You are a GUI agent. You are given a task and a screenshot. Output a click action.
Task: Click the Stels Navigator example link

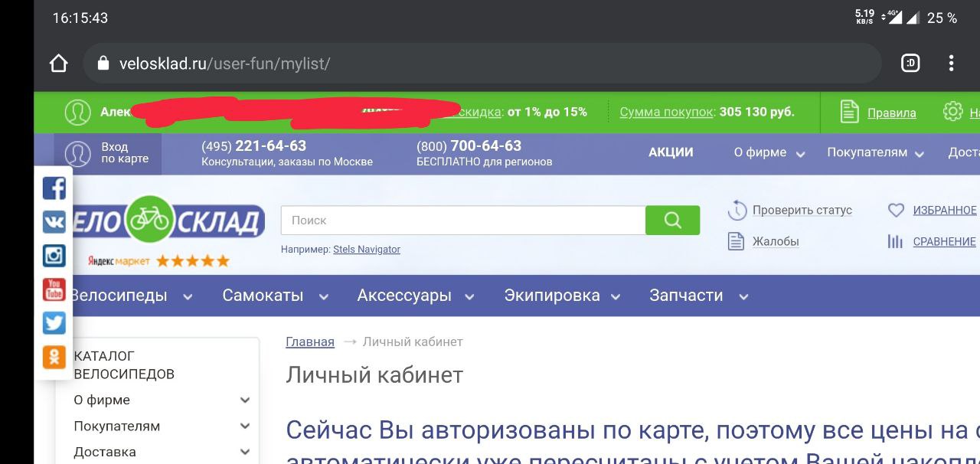(x=367, y=250)
